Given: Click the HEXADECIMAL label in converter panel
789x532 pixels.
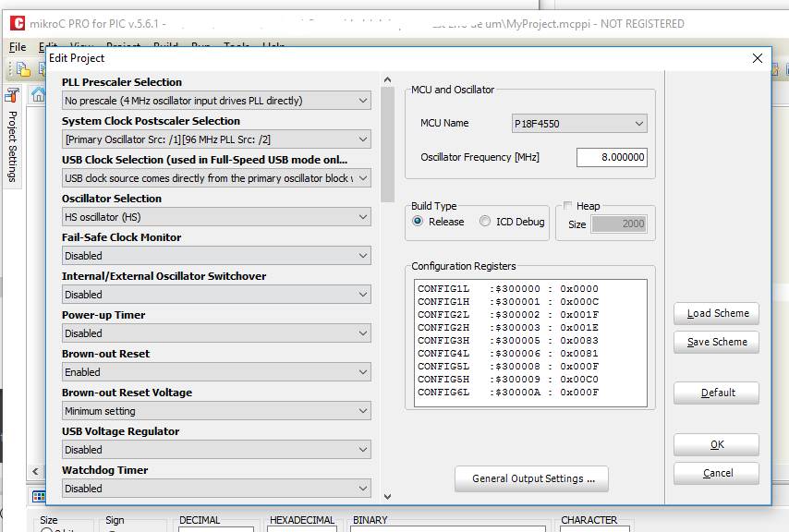Looking at the screenshot, I should pyautogui.click(x=302, y=520).
